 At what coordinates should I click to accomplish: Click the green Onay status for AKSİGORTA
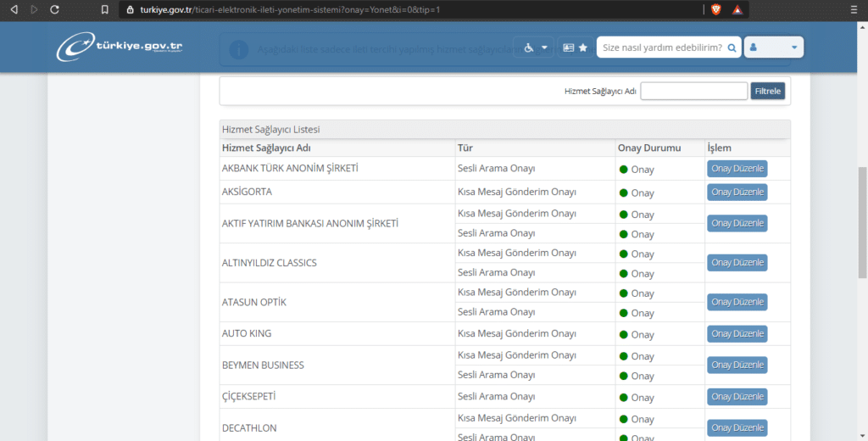tap(637, 193)
